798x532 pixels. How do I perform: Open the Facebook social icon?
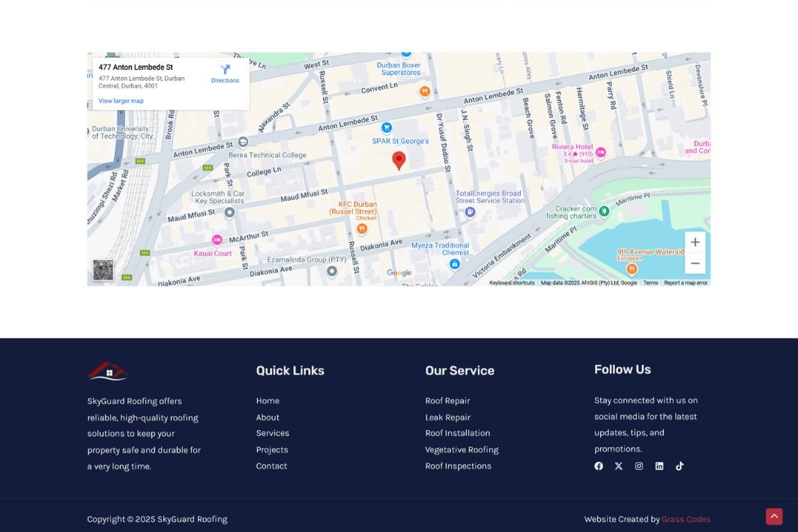pyautogui.click(x=599, y=466)
